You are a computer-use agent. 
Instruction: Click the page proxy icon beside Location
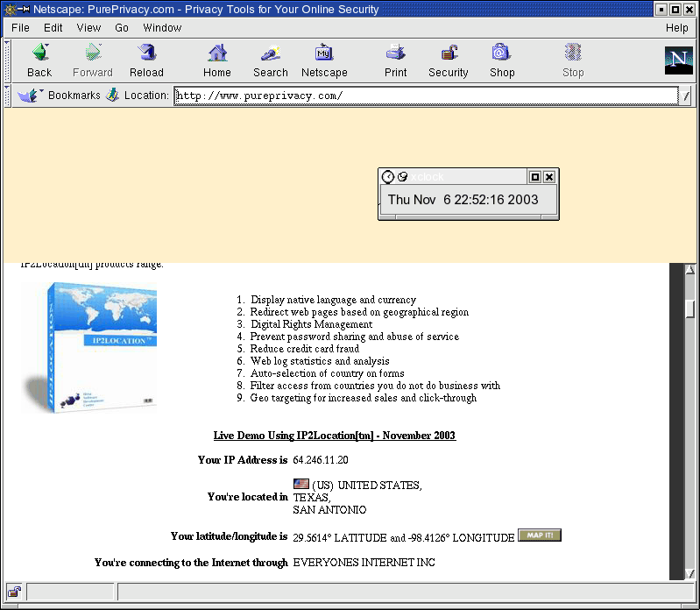pos(112,95)
